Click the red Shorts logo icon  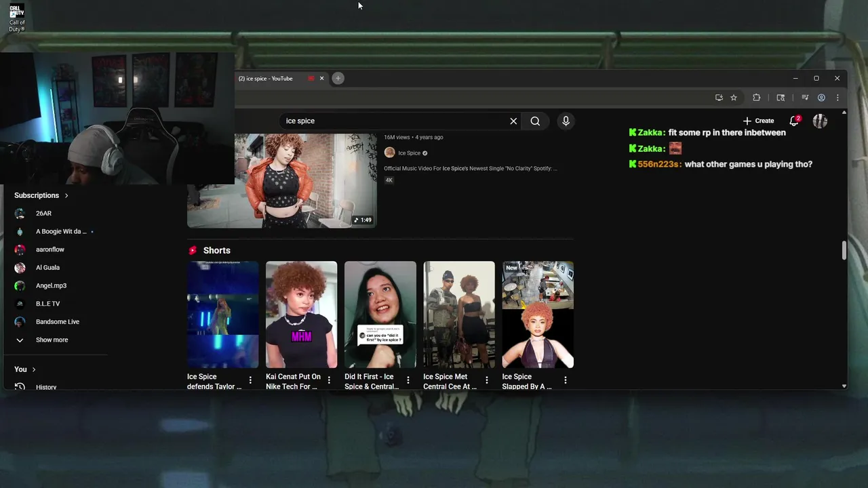coord(193,250)
